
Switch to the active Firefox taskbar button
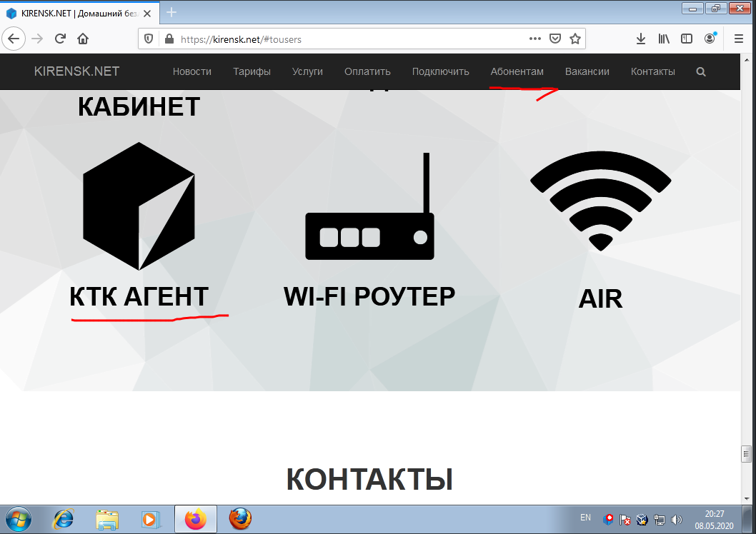click(x=195, y=520)
